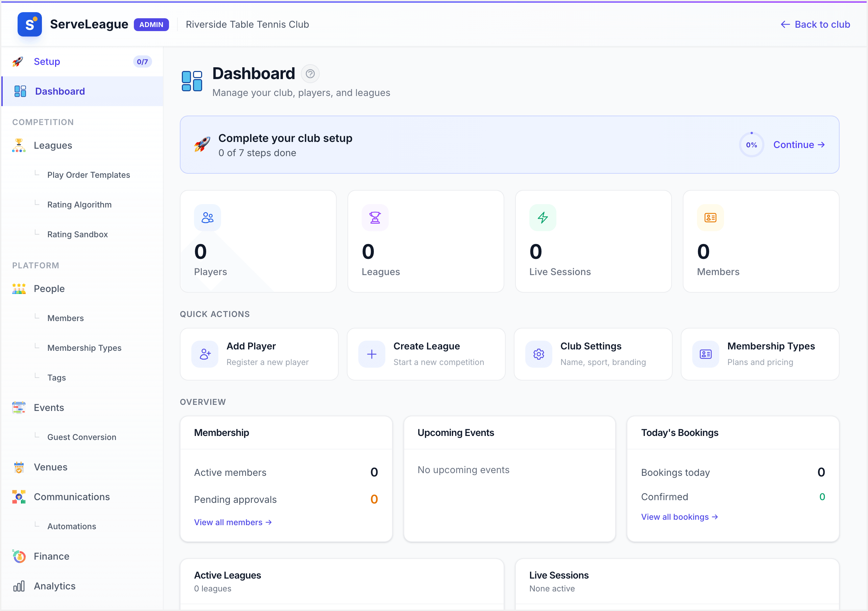868x611 pixels.
Task: Click the Add Player person-plus icon
Action: click(205, 354)
